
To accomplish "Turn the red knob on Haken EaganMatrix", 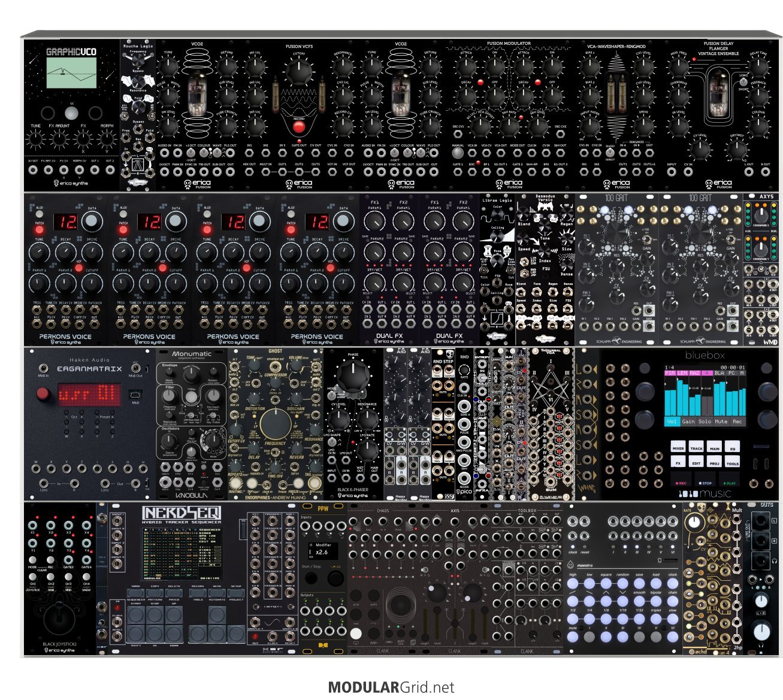I will pyautogui.click(x=44, y=394).
